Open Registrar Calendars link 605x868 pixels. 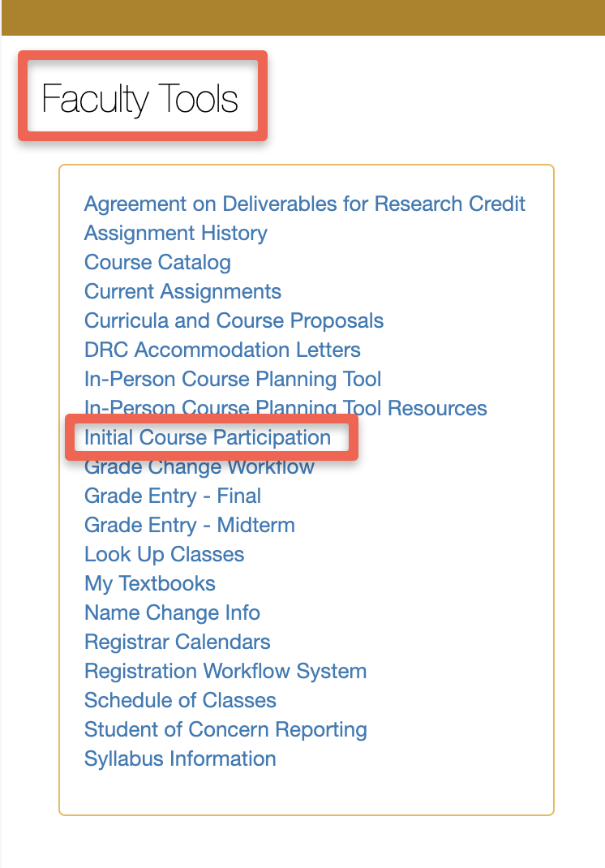(178, 642)
